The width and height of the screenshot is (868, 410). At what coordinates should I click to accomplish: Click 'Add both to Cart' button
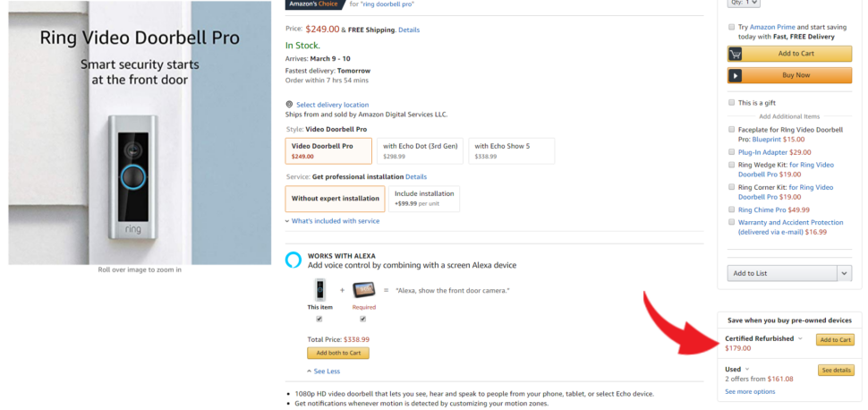click(338, 353)
